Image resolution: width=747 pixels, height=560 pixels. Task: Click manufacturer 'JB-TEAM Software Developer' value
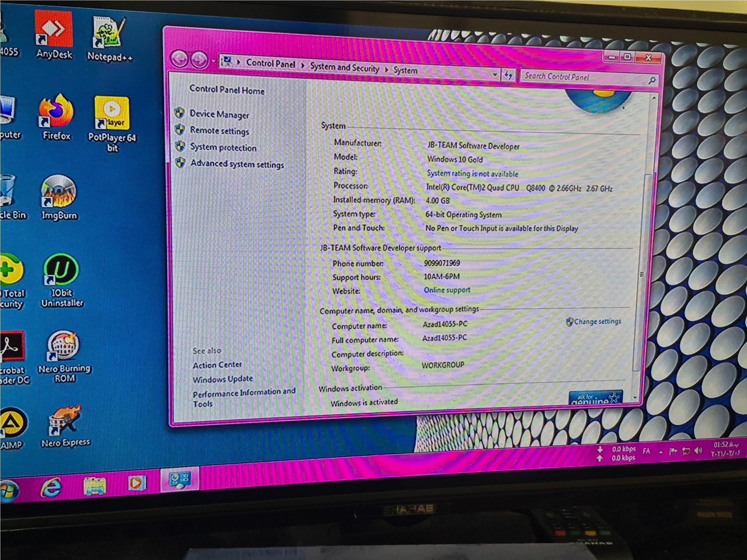(473, 146)
